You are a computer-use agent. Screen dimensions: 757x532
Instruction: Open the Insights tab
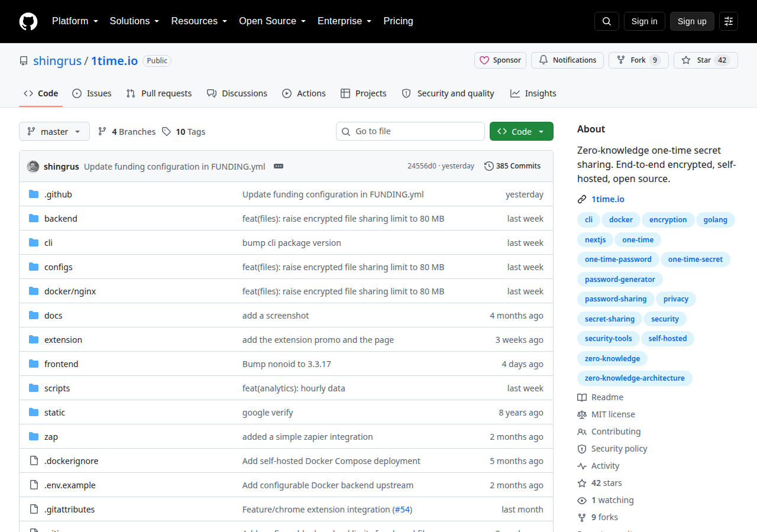coord(533,93)
